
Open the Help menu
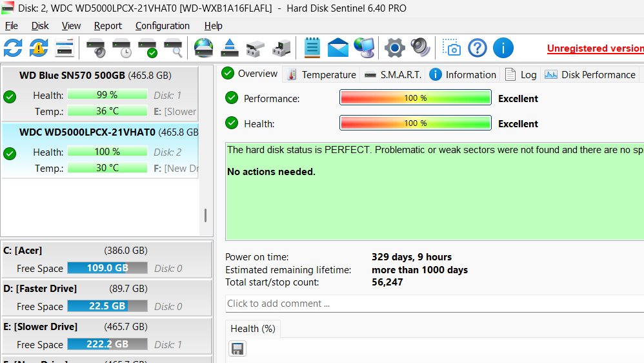pos(213,26)
